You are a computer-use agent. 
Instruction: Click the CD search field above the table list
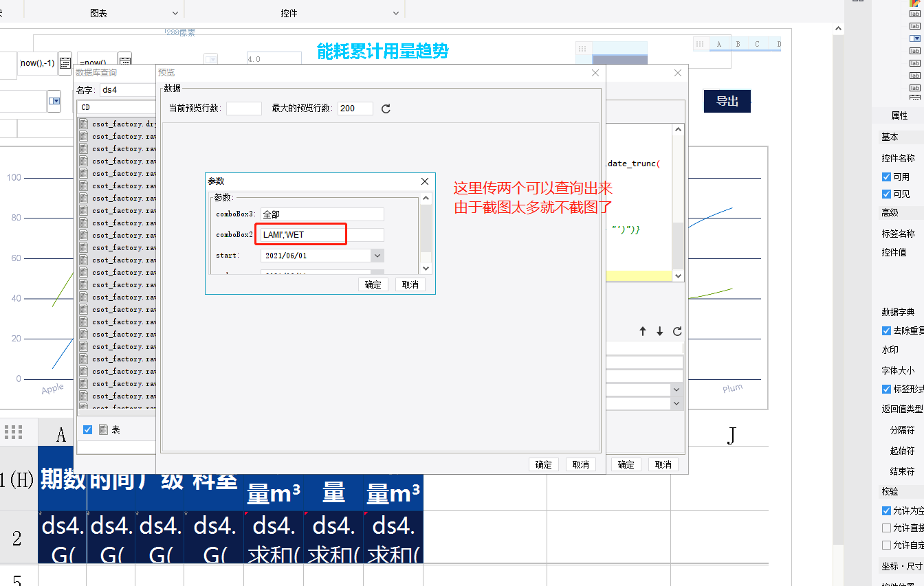tap(117, 108)
